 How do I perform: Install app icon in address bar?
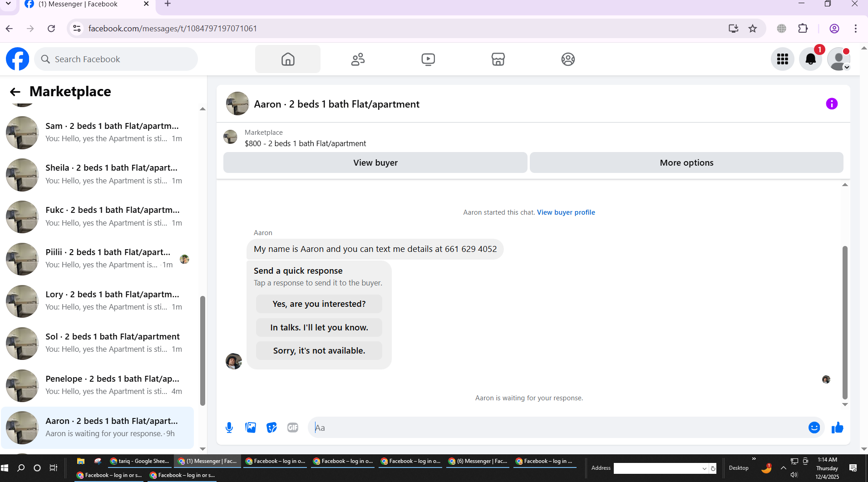(x=733, y=29)
